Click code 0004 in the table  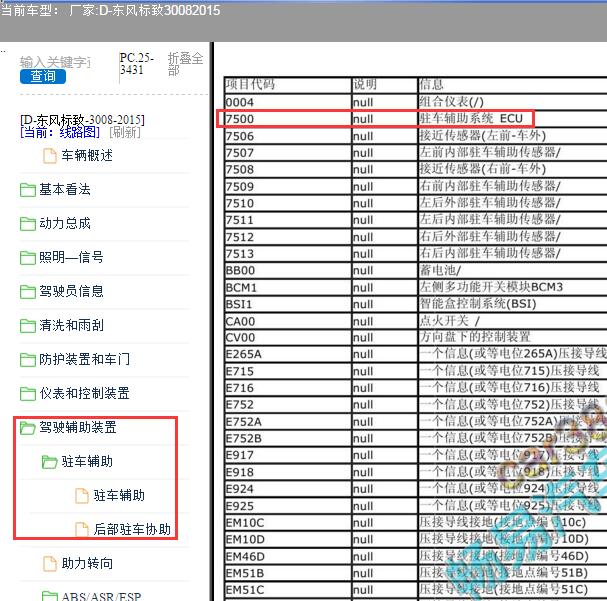coord(240,103)
